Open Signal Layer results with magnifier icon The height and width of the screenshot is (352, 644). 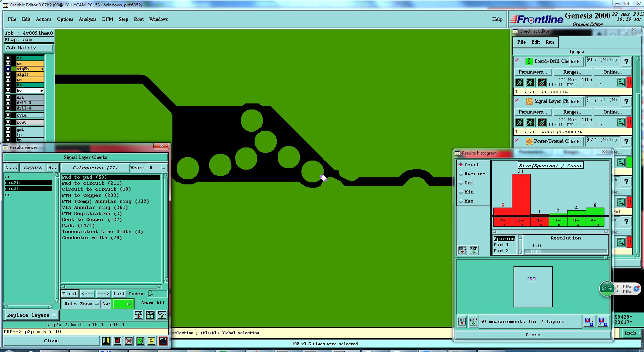pos(621,122)
